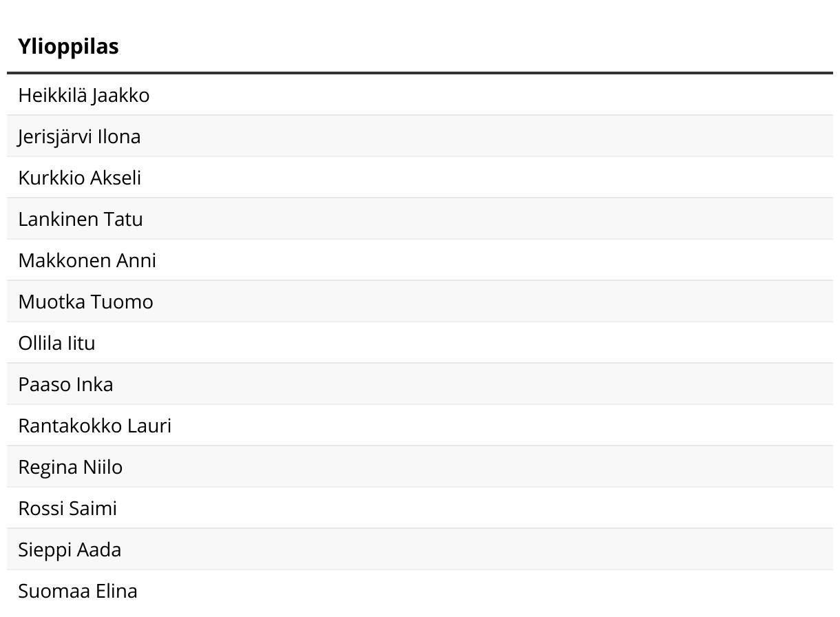Select Rossi Saimi in the table
Viewport: 840px width, 617px height.
(67, 508)
